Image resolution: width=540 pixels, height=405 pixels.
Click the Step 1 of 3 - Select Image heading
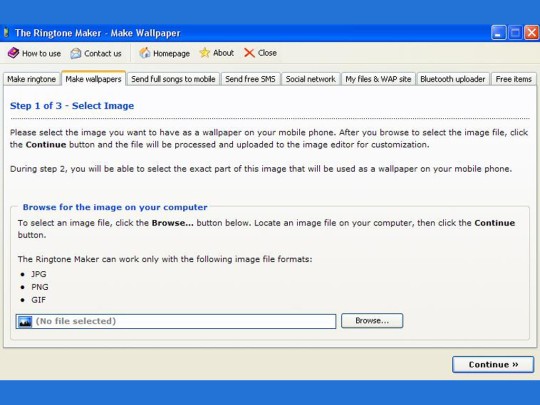(x=72, y=105)
